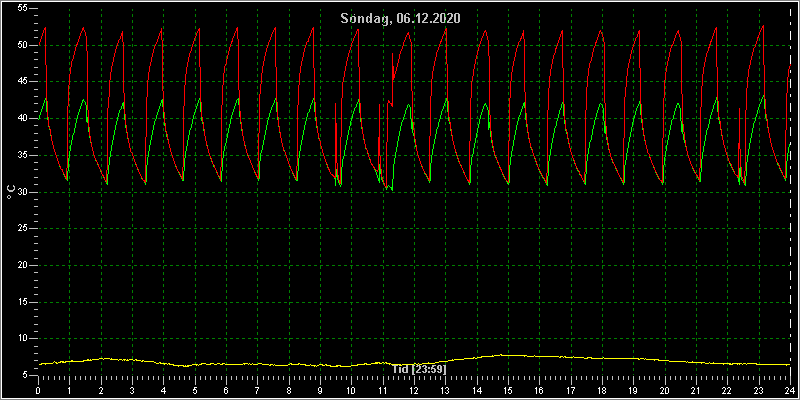Click the green curve peak just before hour 23
The height and width of the screenshot is (400, 800).
[x=763, y=96]
